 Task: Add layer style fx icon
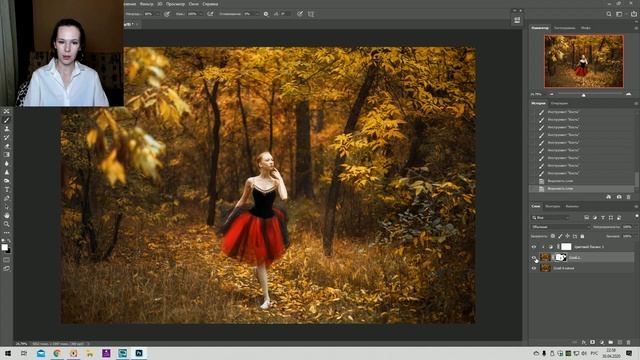pyautogui.click(x=584, y=342)
